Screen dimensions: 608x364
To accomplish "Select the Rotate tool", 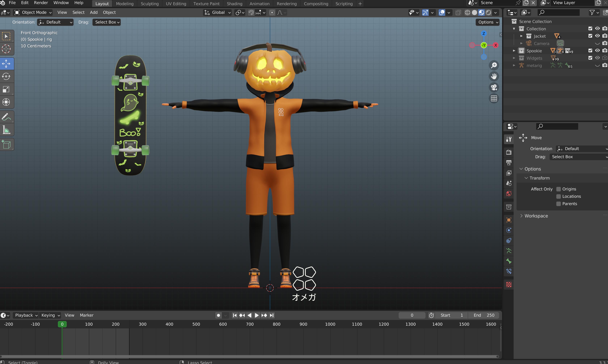I will pyautogui.click(x=6, y=77).
